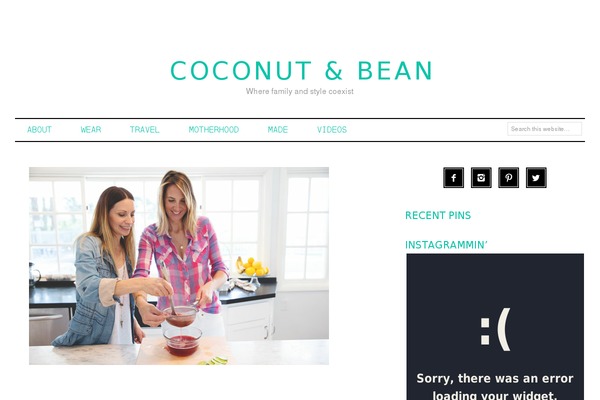Click the sad face emoticon in widget
Screen dimensions: 600x400
coord(495,330)
